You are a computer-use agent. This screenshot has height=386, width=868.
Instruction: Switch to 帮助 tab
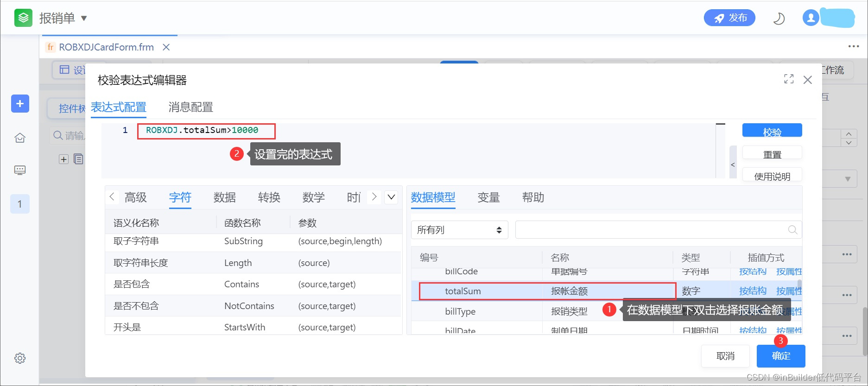(x=533, y=197)
